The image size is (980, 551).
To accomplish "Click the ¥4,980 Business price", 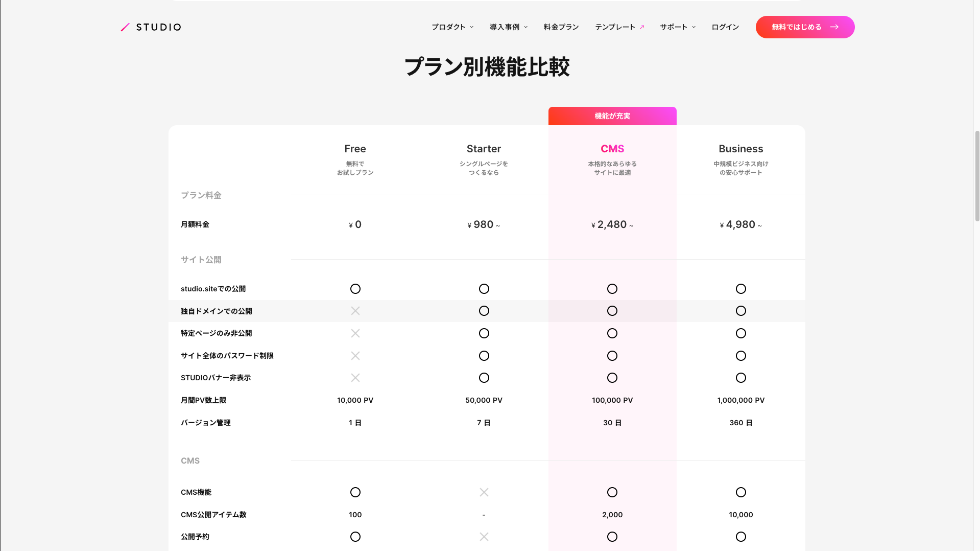I will tap(741, 224).
